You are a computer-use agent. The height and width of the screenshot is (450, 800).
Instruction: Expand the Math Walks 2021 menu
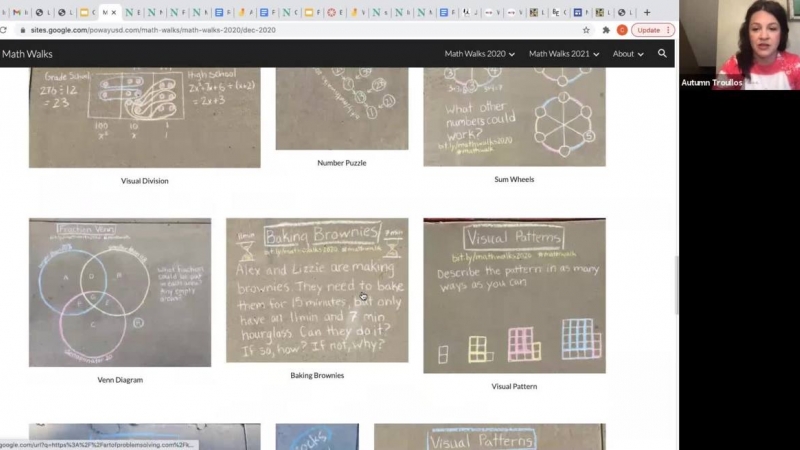tap(564, 54)
